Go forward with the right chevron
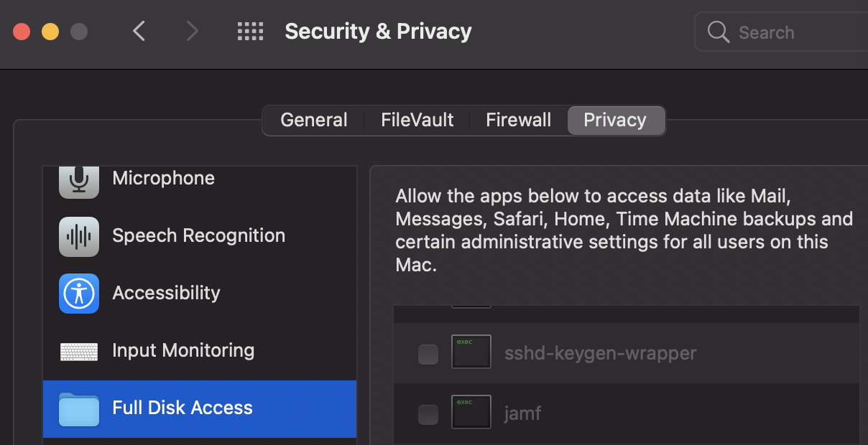Viewport: 868px width, 445px height. 192,31
